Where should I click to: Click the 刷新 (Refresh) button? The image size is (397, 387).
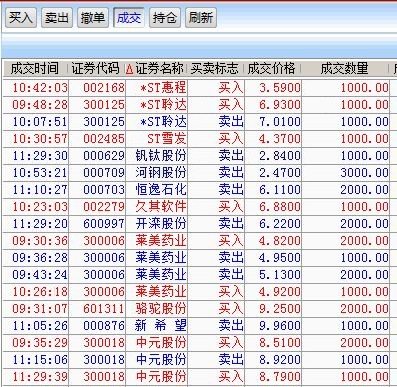(201, 18)
